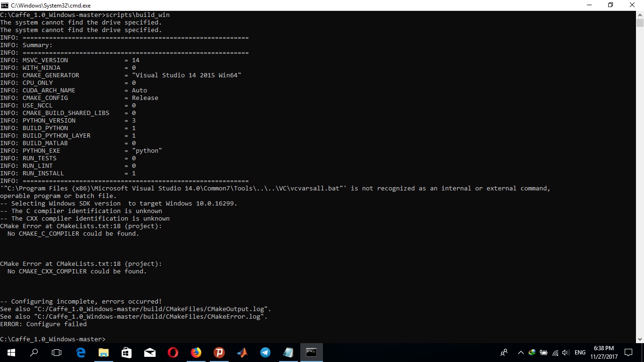
Task: Open File Explorer from taskbar
Action: pyautogui.click(x=104, y=353)
